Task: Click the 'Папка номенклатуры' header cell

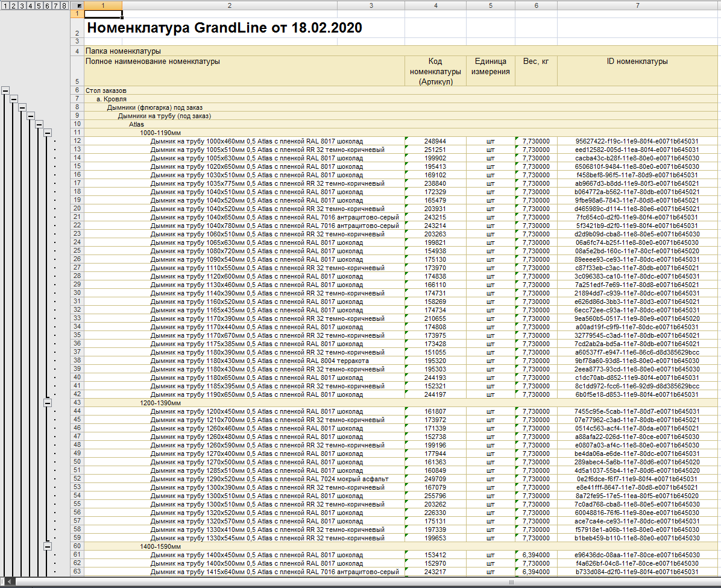Action: click(x=400, y=51)
